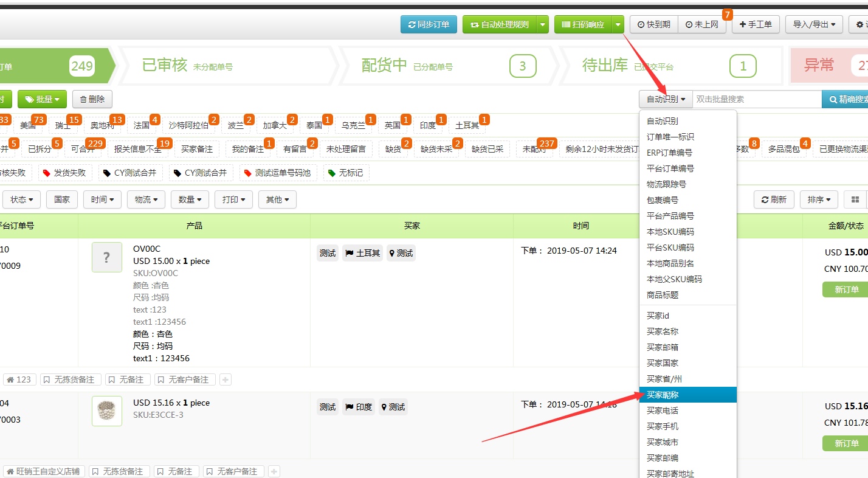The image size is (868, 478).
Task: Click the 刷新 refresh button
Action: pos(774,199)
